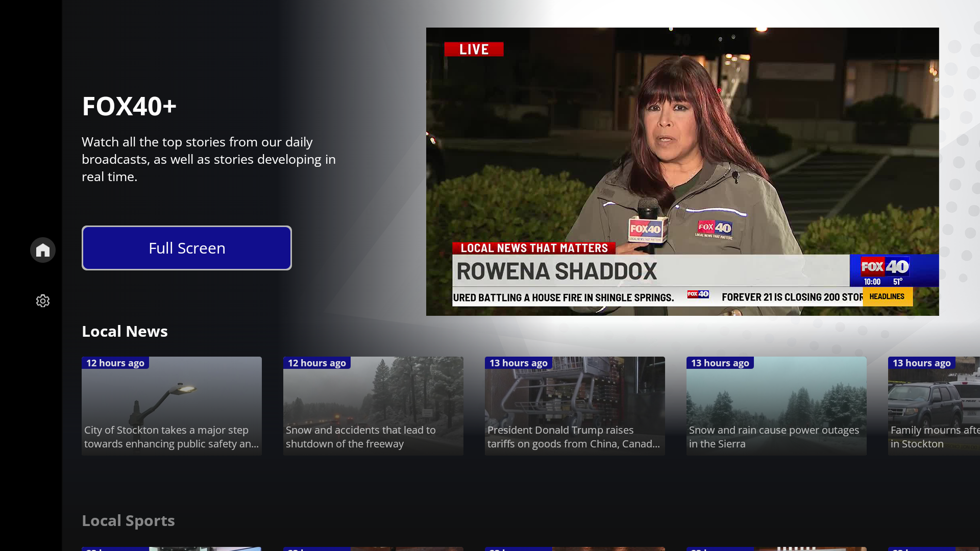Click the Full Screen button
Screen dimensions: 980x551
tap(187, 248)
